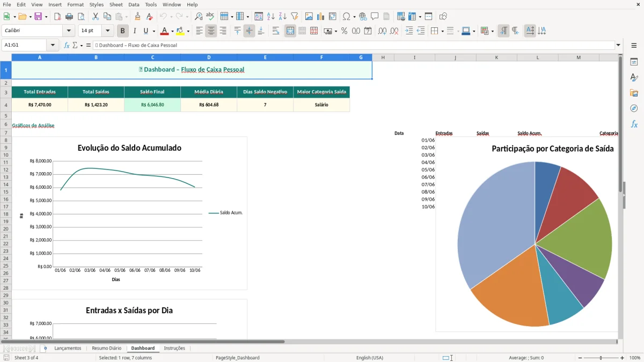Click the AutoFilter funnel icon

pos(295,17)
